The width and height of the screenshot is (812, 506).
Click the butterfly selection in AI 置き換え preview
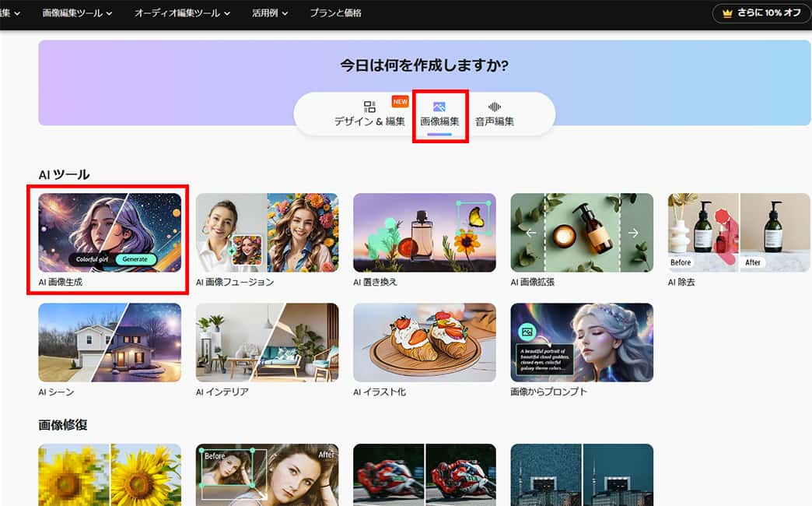pos(474,218)
